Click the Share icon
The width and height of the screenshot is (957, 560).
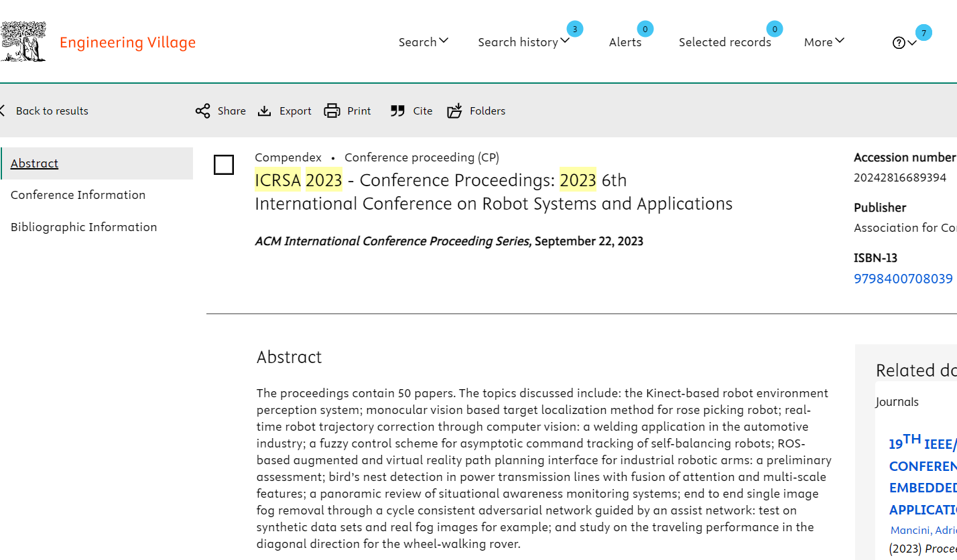click(202, 111)
